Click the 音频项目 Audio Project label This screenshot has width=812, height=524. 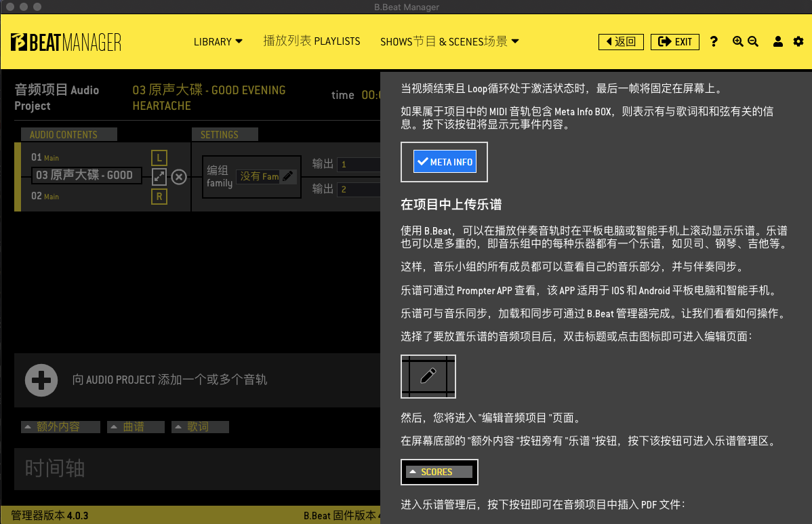(x=56, y=98)
